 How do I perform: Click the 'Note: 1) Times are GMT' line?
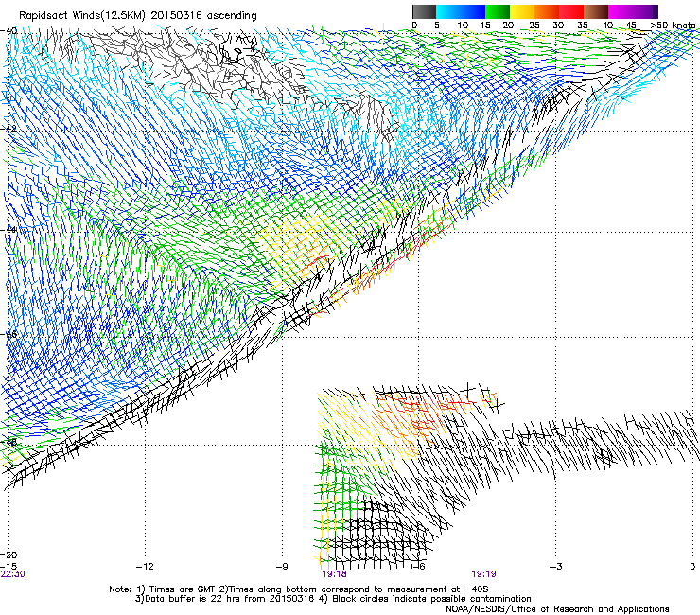tap(299, 589)
